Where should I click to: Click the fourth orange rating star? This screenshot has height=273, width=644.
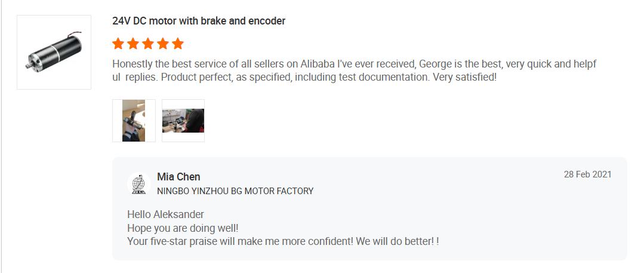(163, 44)
